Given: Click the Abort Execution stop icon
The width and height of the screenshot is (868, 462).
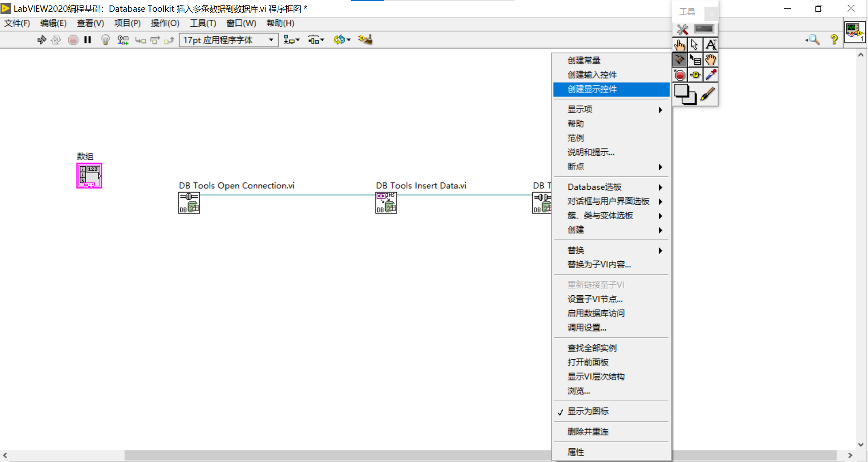Looking at the screenshot, I should tap(73, 40).
